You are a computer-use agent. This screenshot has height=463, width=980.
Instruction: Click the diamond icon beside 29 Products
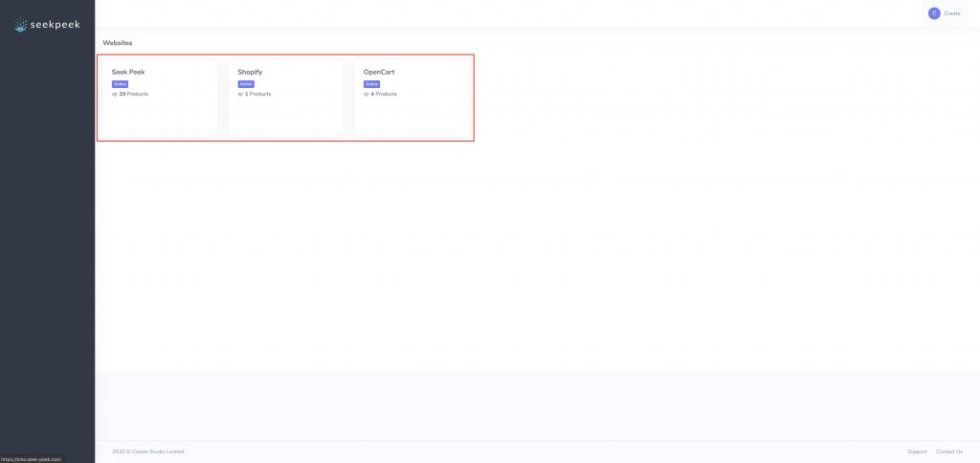click(x=115, y=95)
